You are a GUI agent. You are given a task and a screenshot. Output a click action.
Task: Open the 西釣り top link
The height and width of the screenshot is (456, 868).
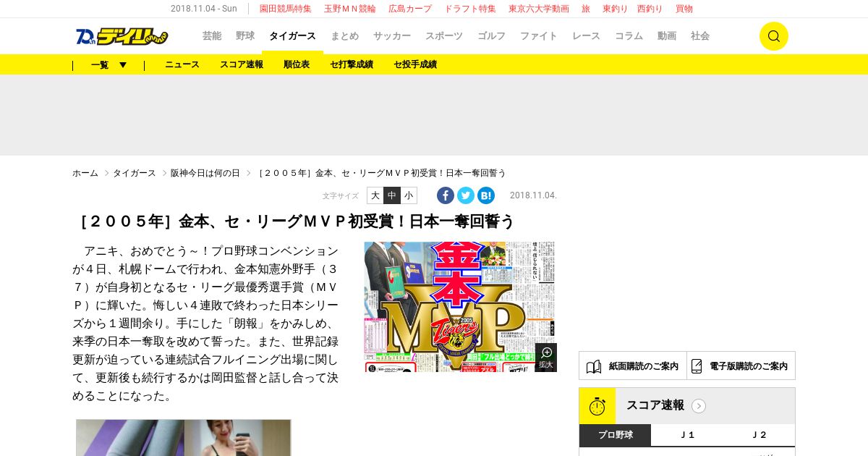650,9
